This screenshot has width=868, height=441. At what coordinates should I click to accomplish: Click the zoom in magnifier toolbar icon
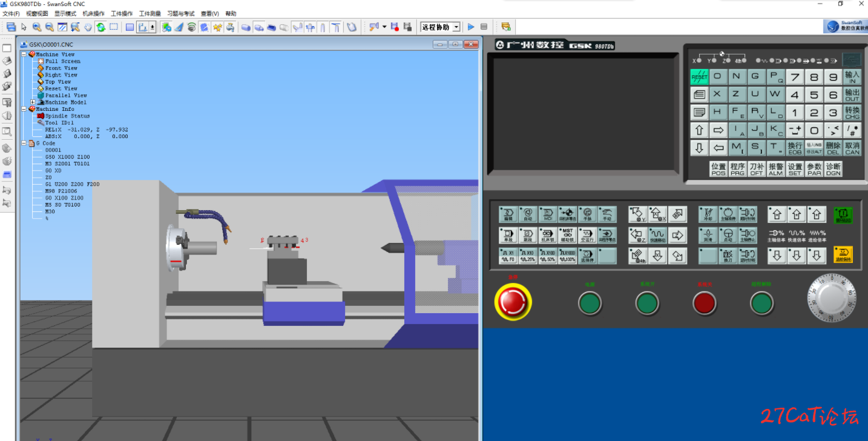pyautogui.click(x=37, y=27)
